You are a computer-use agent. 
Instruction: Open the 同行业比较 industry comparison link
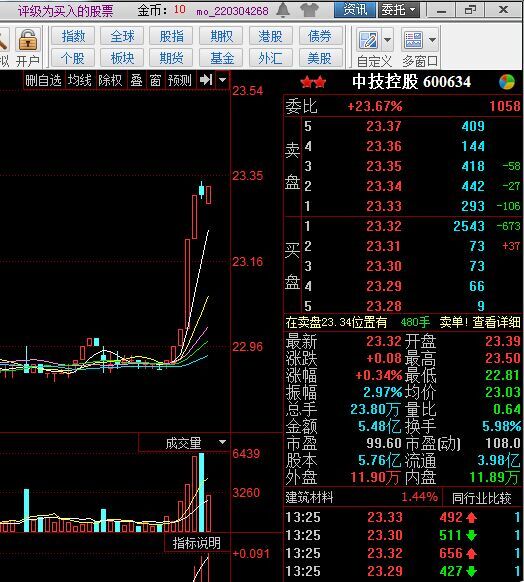482,498
